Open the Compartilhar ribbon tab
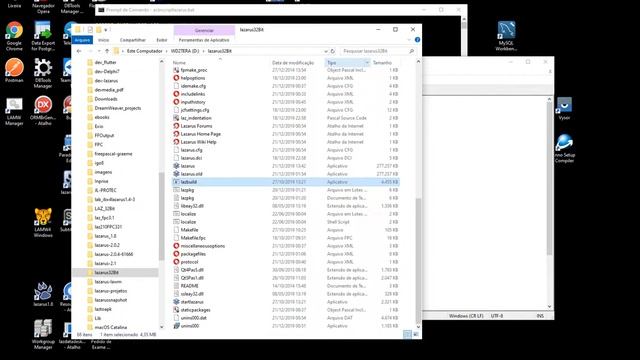Viewport: 640px width, 360px height. point(133,40)
